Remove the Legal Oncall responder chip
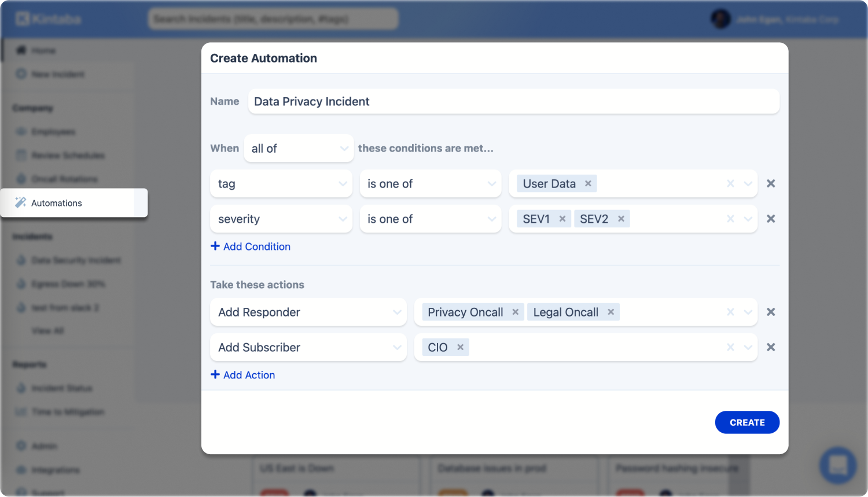Image resolution: width=868 pixels, height=497 pixels. point(610,312)
